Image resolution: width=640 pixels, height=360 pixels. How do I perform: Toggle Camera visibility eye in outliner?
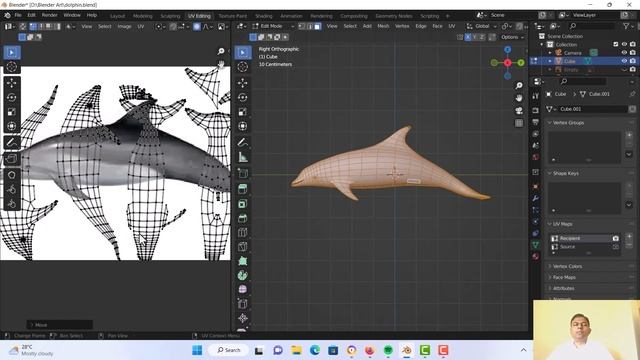tap(624, 53)
